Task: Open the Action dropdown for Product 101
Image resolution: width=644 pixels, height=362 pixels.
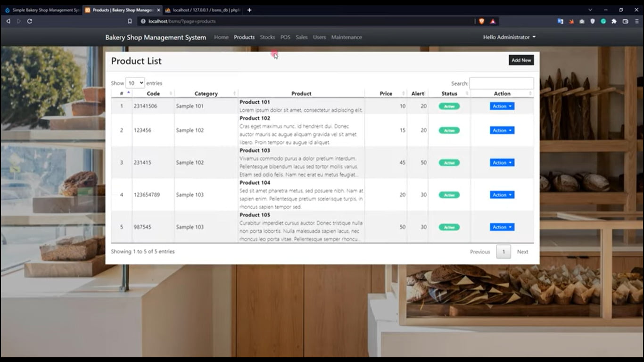Action: 502,106
